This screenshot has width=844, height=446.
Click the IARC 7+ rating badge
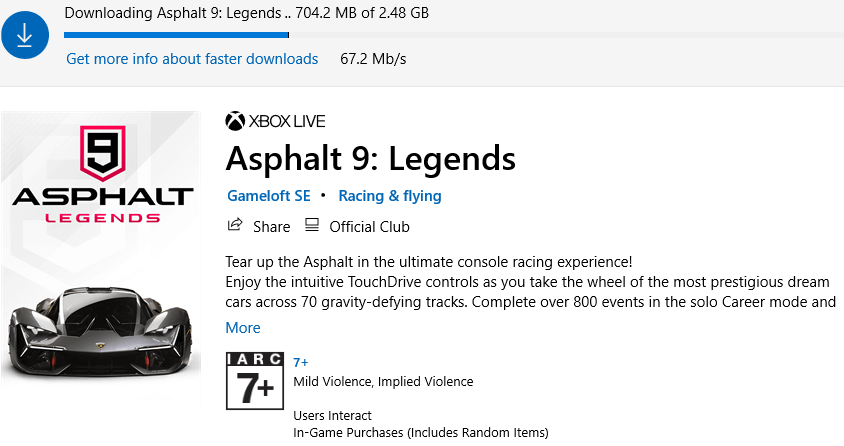(255, 380)
